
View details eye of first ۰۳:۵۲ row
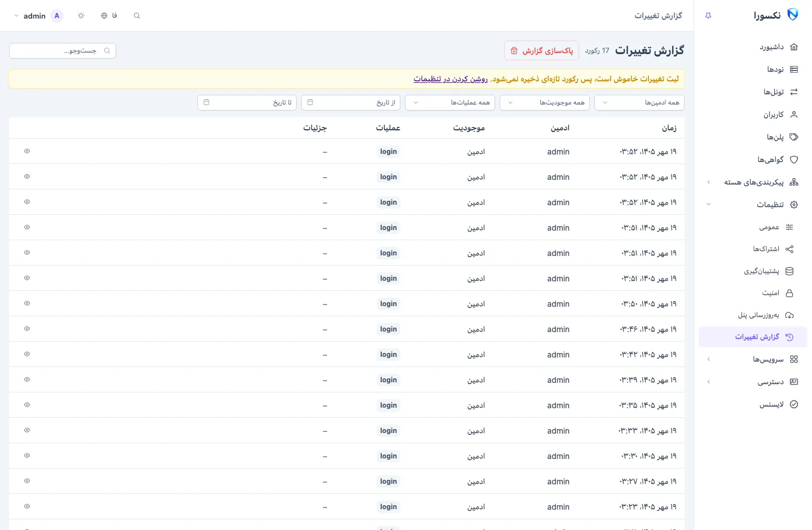(x=27, y=151)
